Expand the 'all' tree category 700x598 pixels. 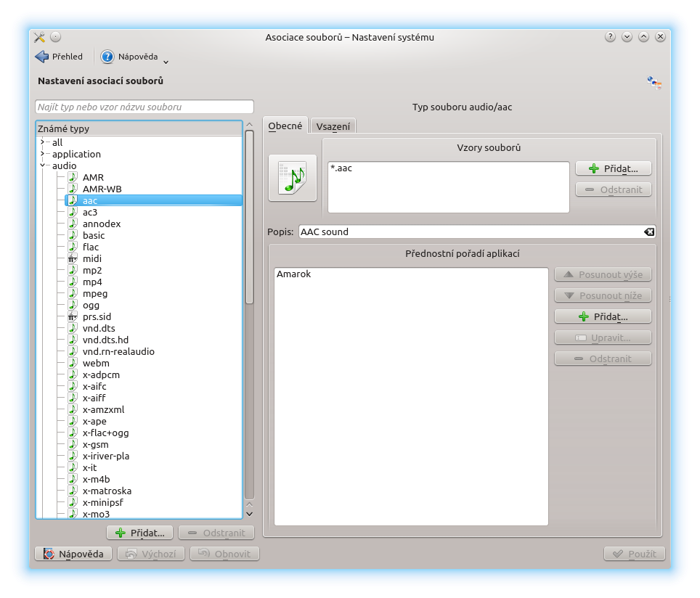coord(43,142)
